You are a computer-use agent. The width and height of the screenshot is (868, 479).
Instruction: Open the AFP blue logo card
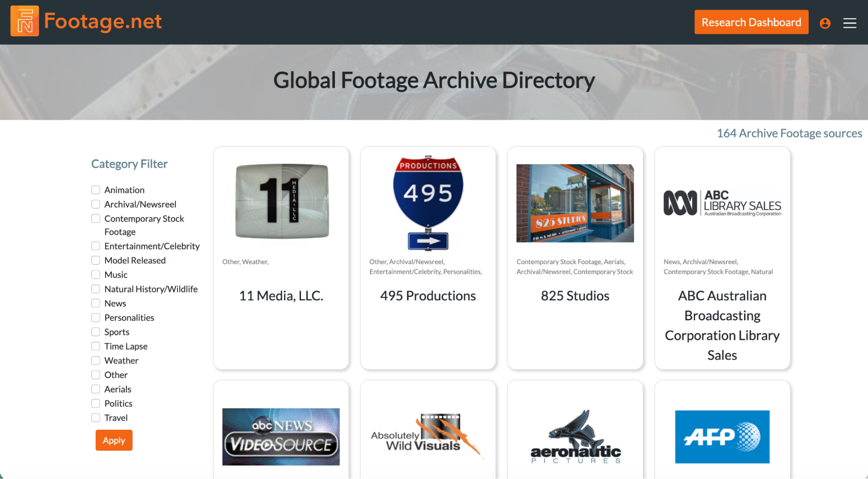pos(722,437)
